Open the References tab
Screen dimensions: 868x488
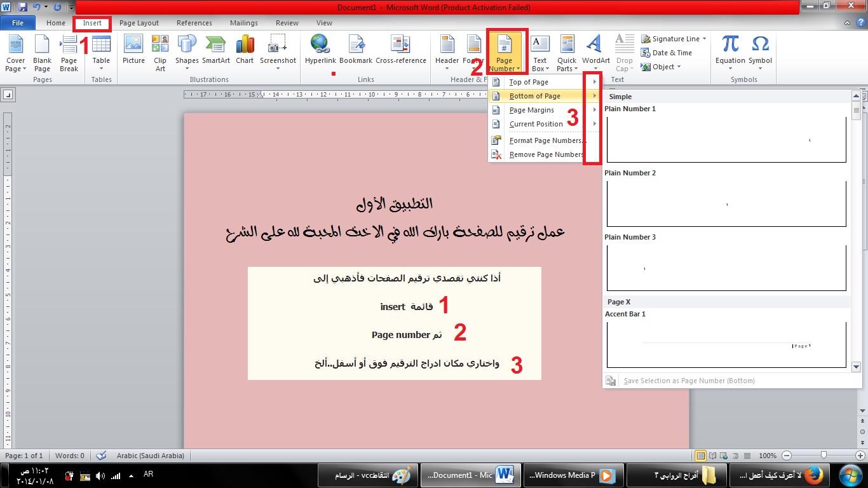(194, 23)
